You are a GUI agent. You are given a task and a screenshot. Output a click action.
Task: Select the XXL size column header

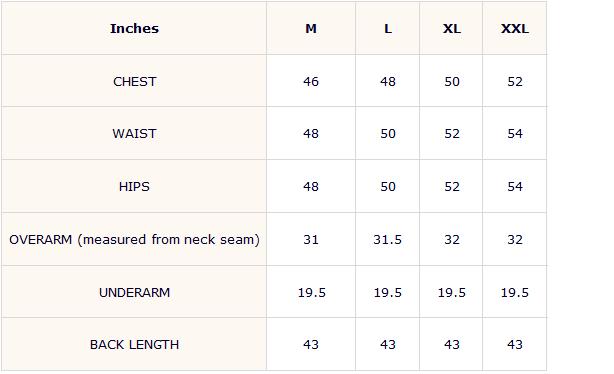(x=515, y=29)
